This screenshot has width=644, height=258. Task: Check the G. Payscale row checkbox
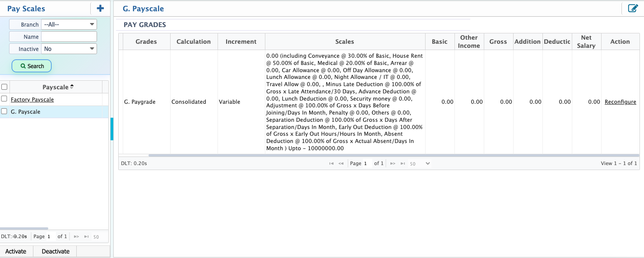tap(4, 111)
